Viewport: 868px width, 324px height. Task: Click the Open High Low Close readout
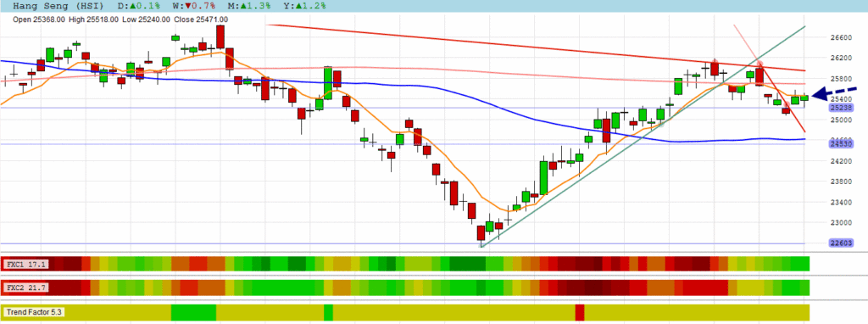pyautogui.click(x=120, y=20)
